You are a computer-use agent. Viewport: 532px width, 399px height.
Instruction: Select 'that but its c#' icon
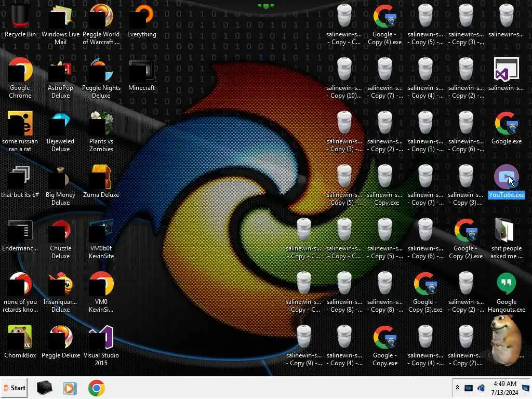pos(20,182)
